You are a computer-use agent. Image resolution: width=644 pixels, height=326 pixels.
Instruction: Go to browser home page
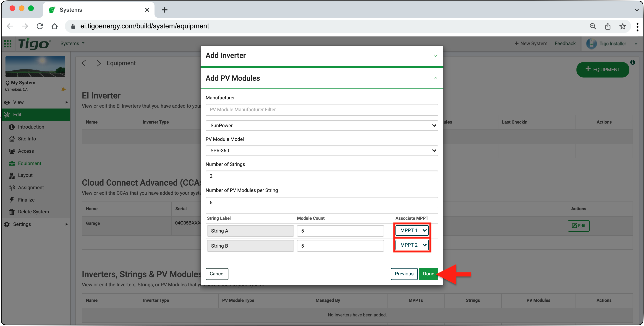[55, 26]
